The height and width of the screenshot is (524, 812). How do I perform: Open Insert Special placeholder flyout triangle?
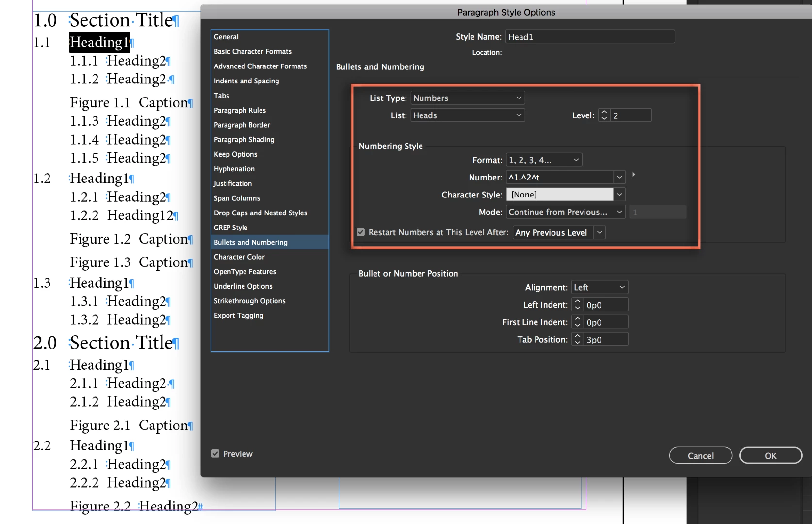click(x=633, y=174)
